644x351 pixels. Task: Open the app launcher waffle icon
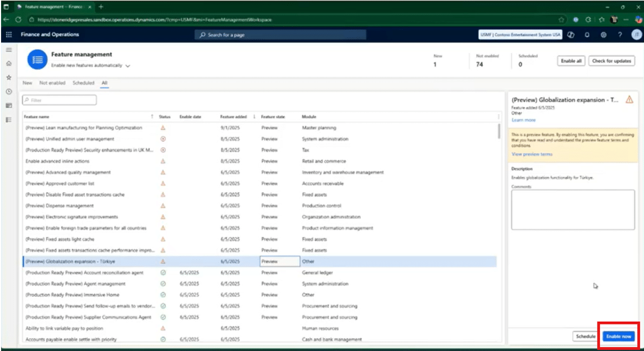click(x=9, y=35)
